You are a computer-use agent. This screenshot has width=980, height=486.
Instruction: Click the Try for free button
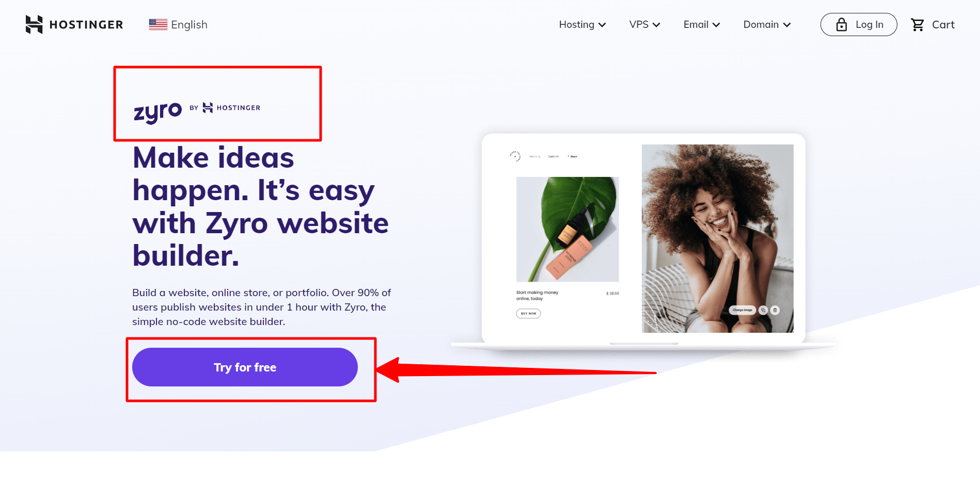[x=245, y=367]
